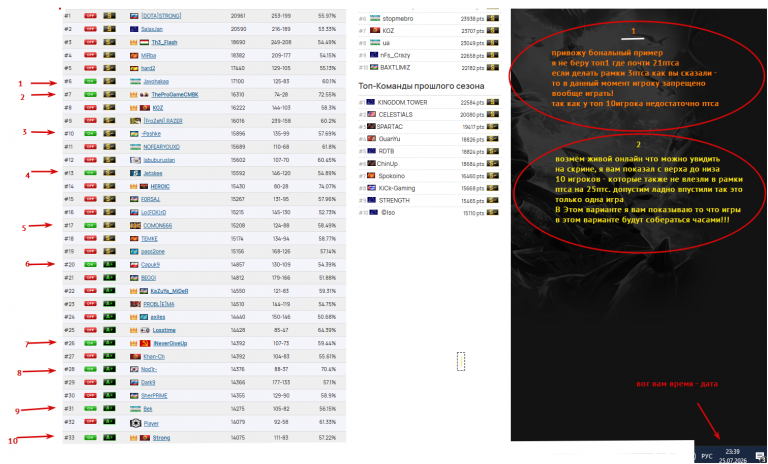Open NOFEARYOUXD player link

coord(162,147)
